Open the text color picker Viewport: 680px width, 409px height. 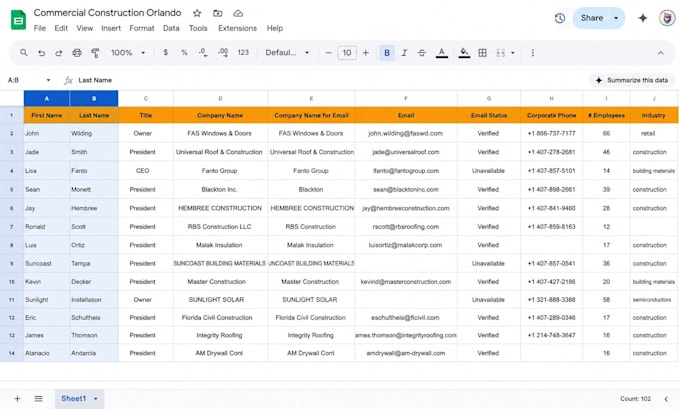coord(441,53)
